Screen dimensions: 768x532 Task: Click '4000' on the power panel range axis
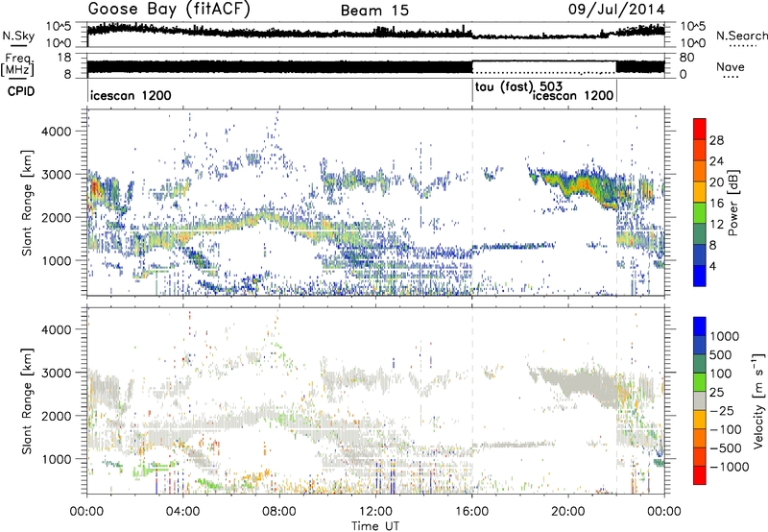coord(56,132)
